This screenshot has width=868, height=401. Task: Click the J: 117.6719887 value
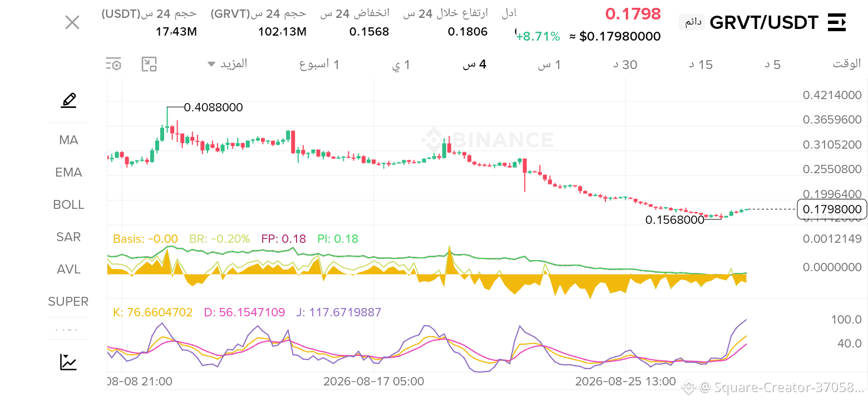point(339,312)
